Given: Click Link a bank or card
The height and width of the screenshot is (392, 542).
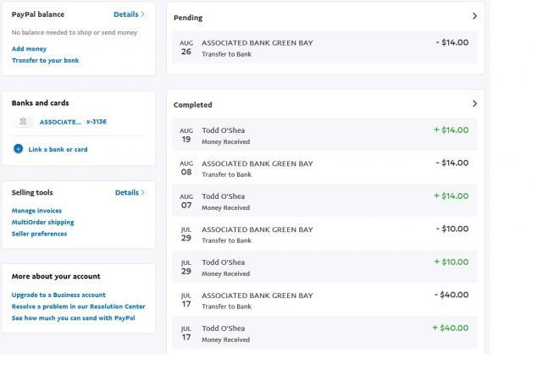Looking at the screenshot, I should (x=58, y=149).
